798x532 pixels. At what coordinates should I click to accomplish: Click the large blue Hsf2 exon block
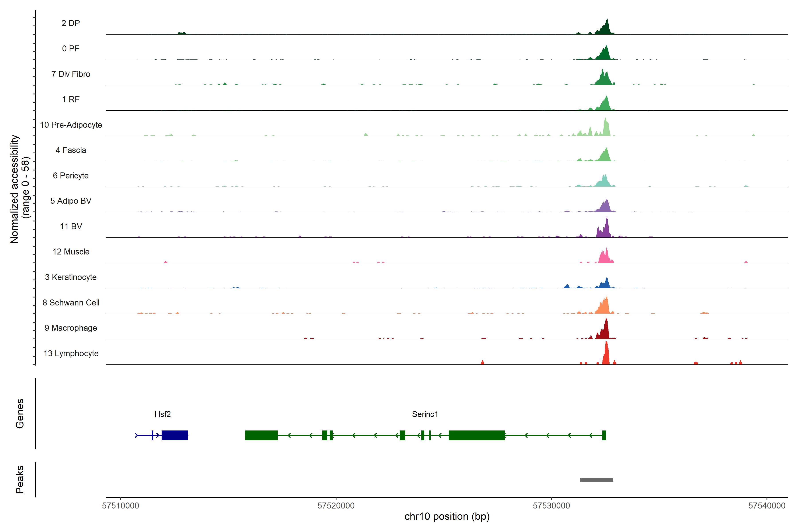pyautogui.click(x=175, y=435)
